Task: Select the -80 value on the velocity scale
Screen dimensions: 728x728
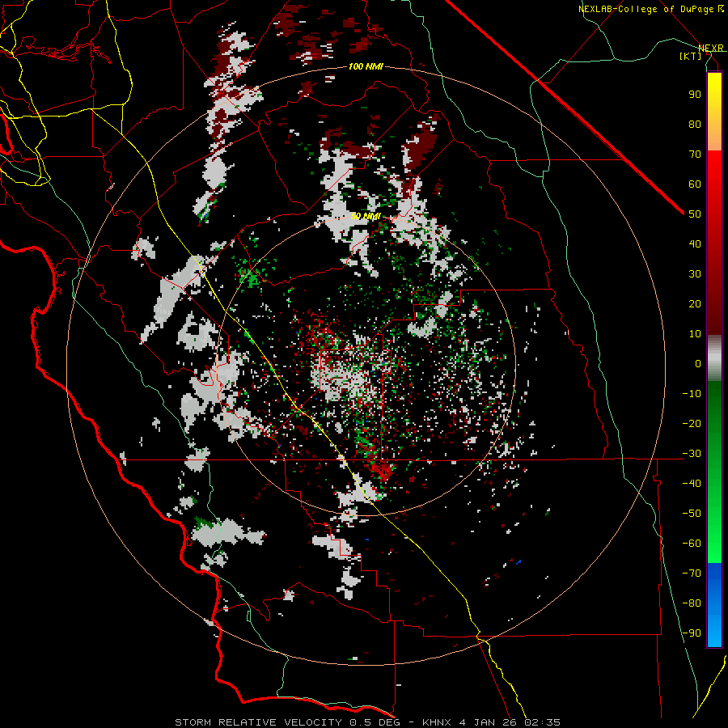Action: [692, 603]
